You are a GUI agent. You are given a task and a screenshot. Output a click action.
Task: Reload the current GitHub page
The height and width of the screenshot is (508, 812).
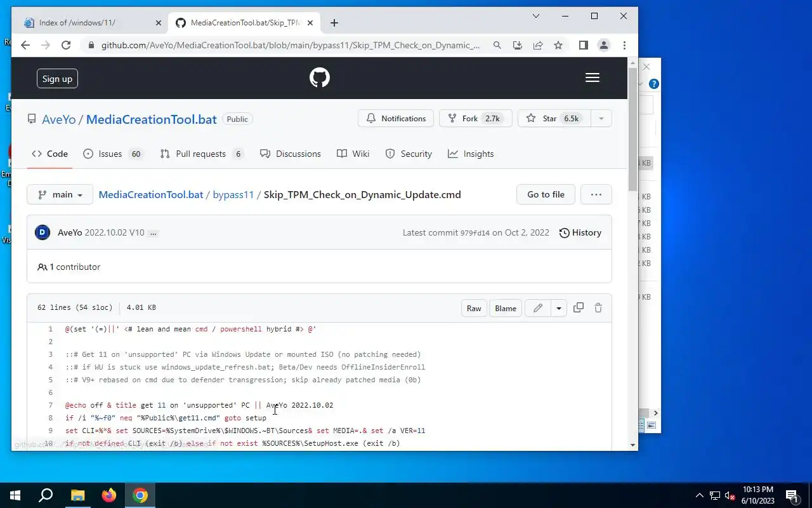66,45
